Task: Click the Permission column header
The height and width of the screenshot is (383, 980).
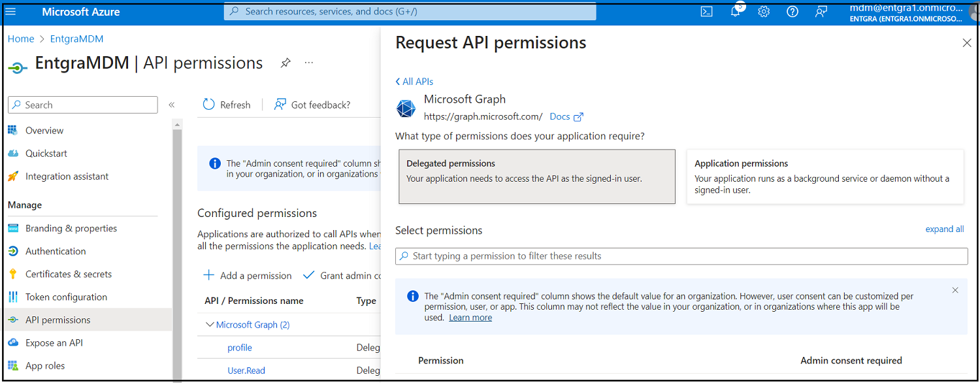Action: (x=441, y=361)
